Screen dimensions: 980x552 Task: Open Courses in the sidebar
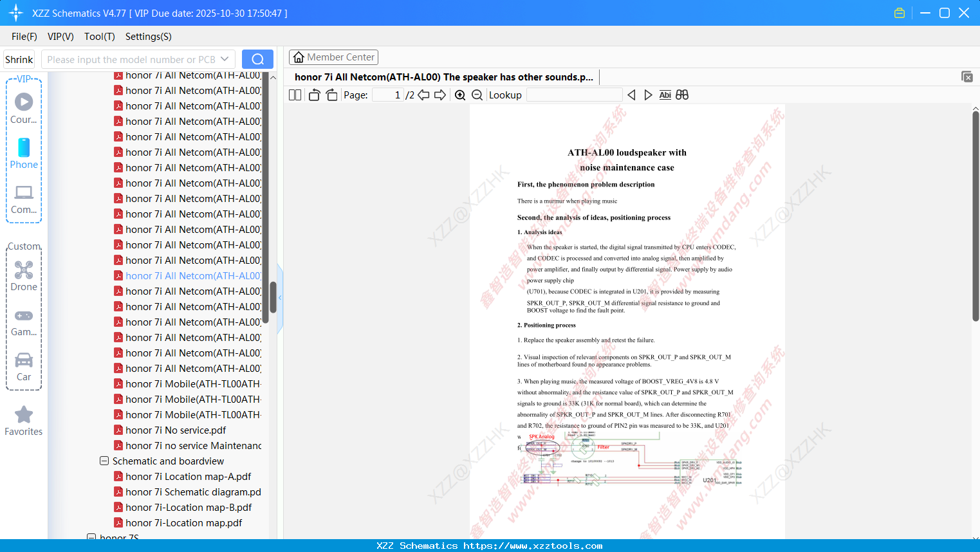tap(24, 109)
